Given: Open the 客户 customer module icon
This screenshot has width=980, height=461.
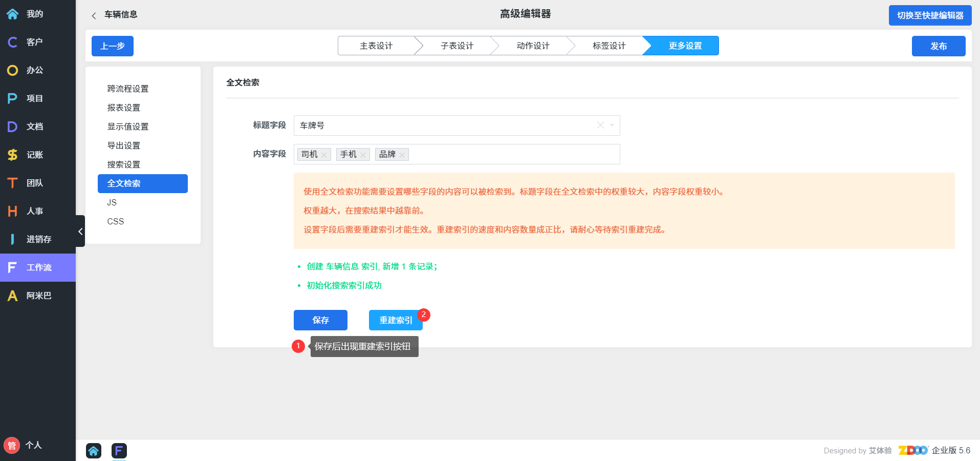Looking at the screenshot, I should pos(13,42).
